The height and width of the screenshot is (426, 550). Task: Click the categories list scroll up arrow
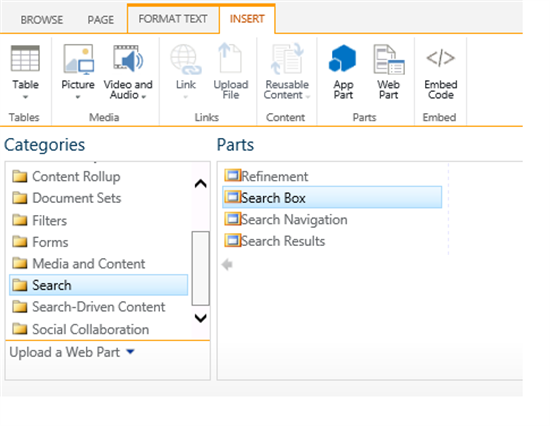[201, 184]
